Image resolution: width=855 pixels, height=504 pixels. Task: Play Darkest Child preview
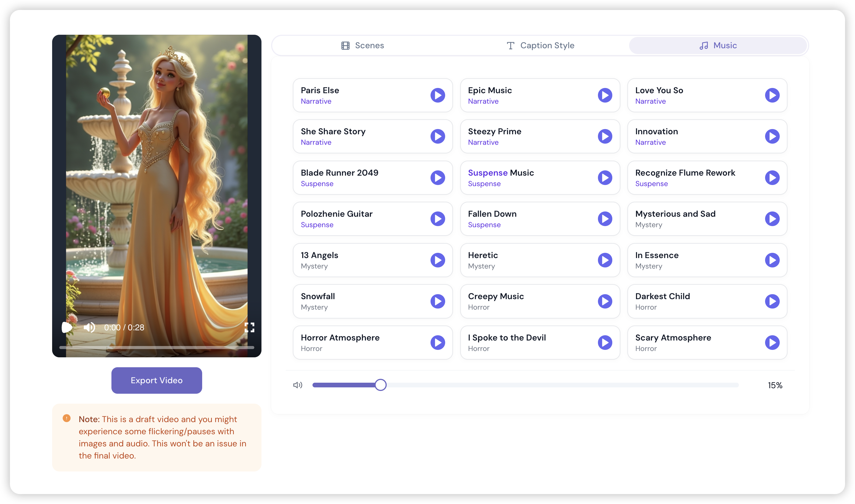pos(772,301)
